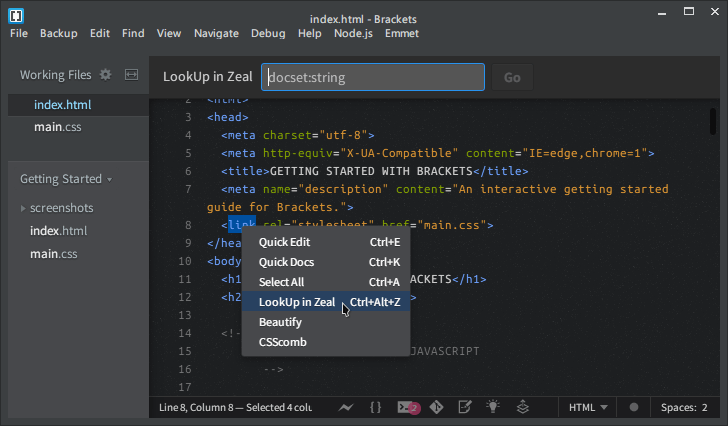Click the gray circle status indicator
This screenshot has height=426, width=728.
[634, 407]
